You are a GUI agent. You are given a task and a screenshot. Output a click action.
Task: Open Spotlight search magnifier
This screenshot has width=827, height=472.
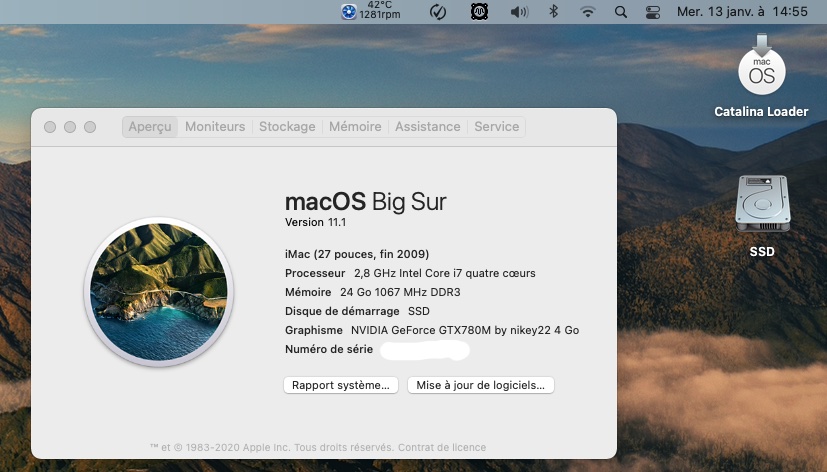(621, 12)
